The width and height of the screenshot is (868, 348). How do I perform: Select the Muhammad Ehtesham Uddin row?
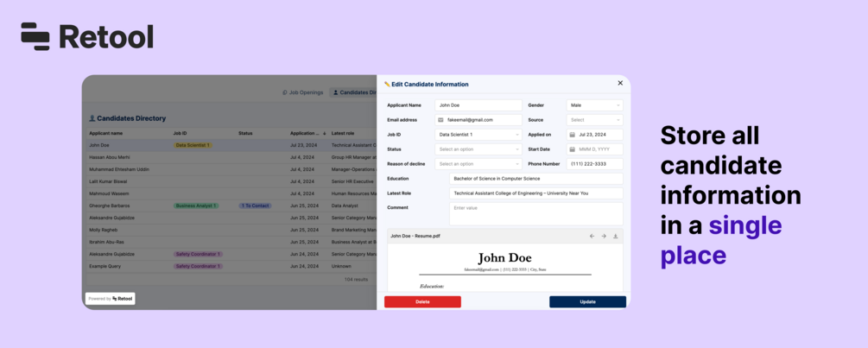point(231,169)
